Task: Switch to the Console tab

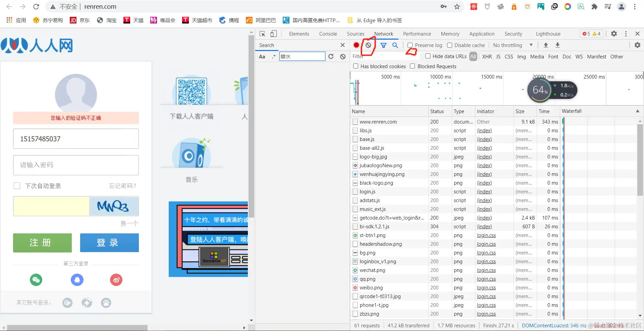Action: pos(328,34)
